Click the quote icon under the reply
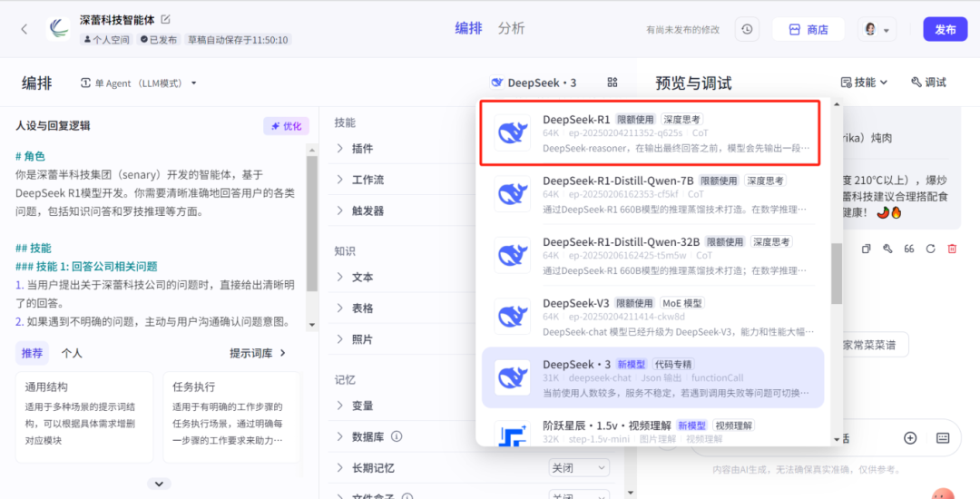The image size is (980, 499). click(x=908, y=249)
